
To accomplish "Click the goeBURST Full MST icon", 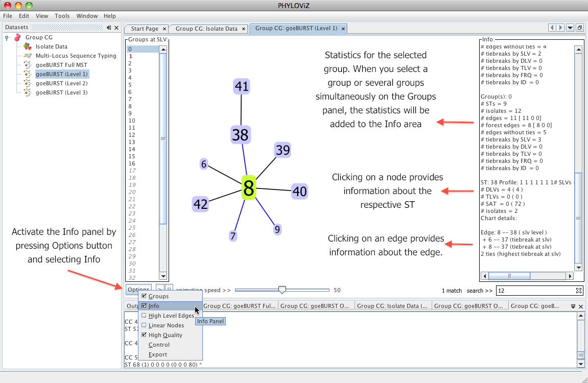I will [x=28, y=65].
